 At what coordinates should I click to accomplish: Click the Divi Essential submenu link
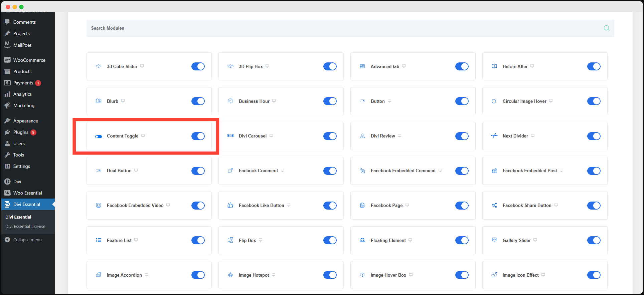coord(18,217)
